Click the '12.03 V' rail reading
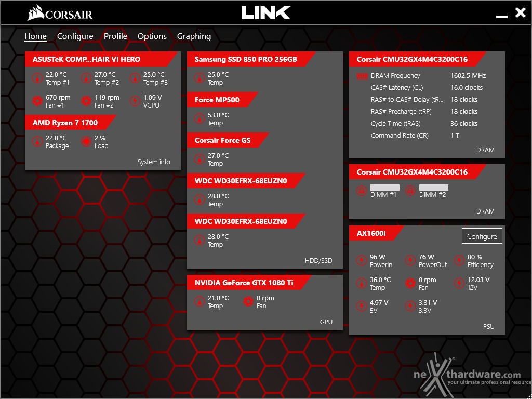 pyautogui.click(x=478, y=280)
